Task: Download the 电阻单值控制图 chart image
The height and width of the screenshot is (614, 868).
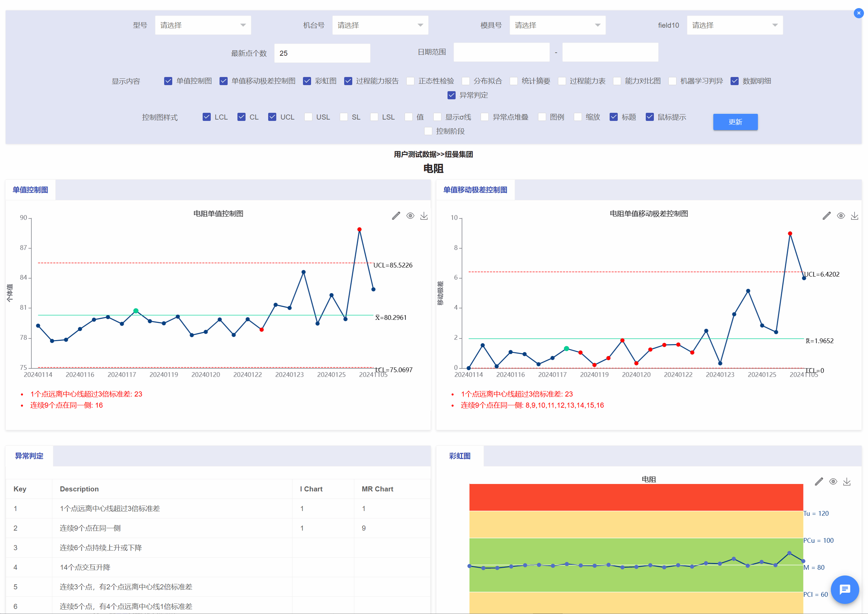Action: coord(424,216)
